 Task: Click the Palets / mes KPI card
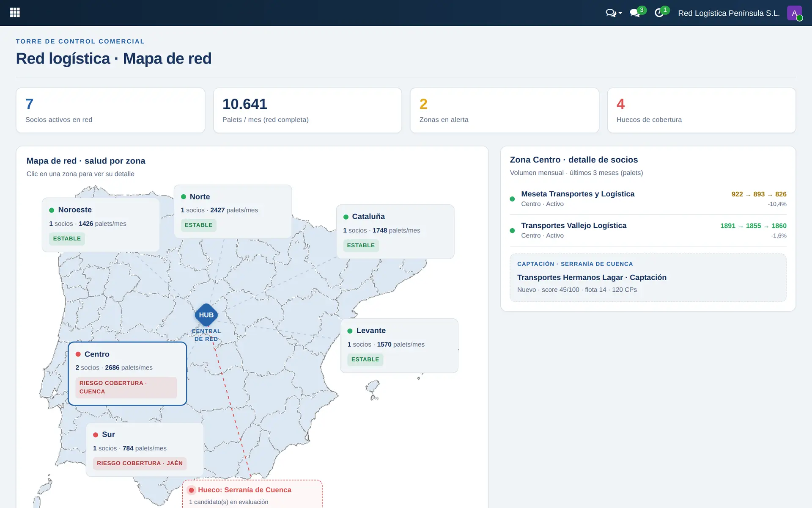click(307, 110)
